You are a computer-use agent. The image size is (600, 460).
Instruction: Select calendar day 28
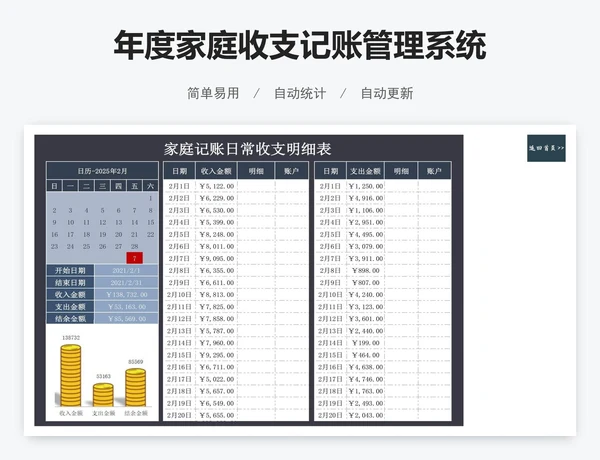point(134,246)
